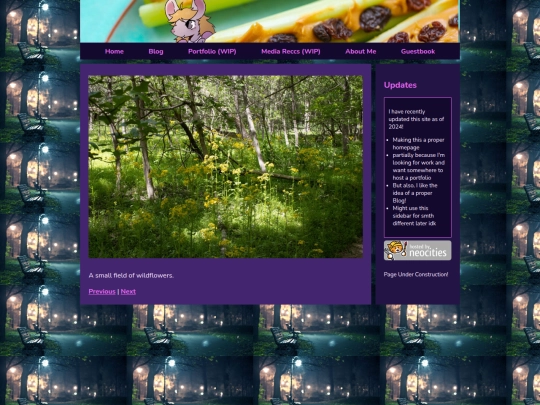The image size is (540, 405).
Task: Click 'partially because I'm looking for work' bullet
Action: [419, 166]
